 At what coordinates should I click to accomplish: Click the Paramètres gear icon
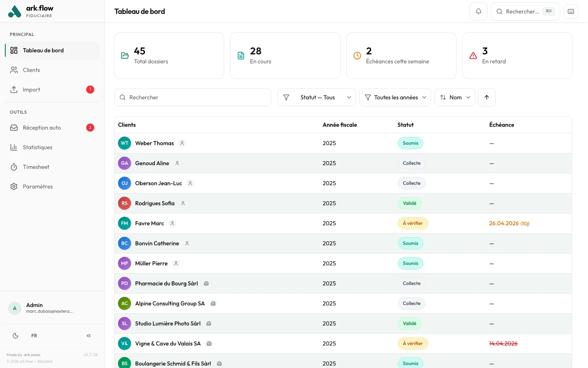[14, 186]
